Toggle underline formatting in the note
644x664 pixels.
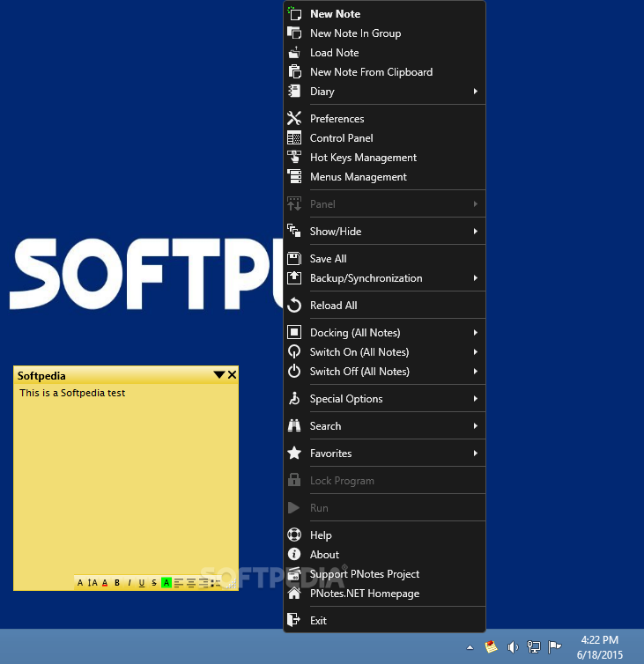[x=142, y=583]
